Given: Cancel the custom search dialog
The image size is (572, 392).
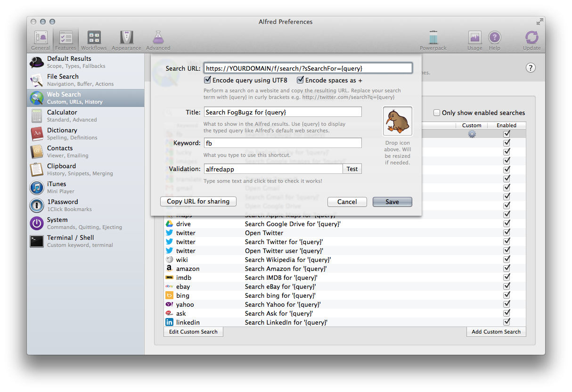Looking at the screenshot, I should (x=347, y=202).
